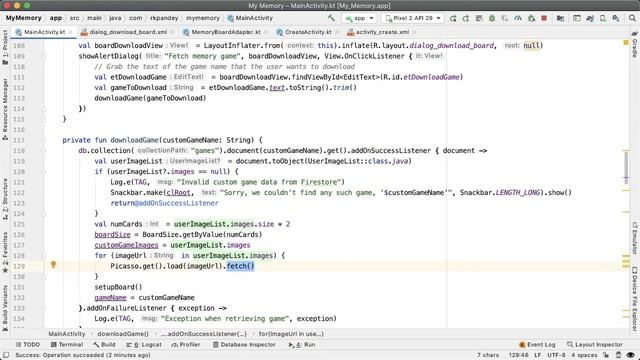Click the lock read-only toggle icon in status bar

[x=607, y=355]
